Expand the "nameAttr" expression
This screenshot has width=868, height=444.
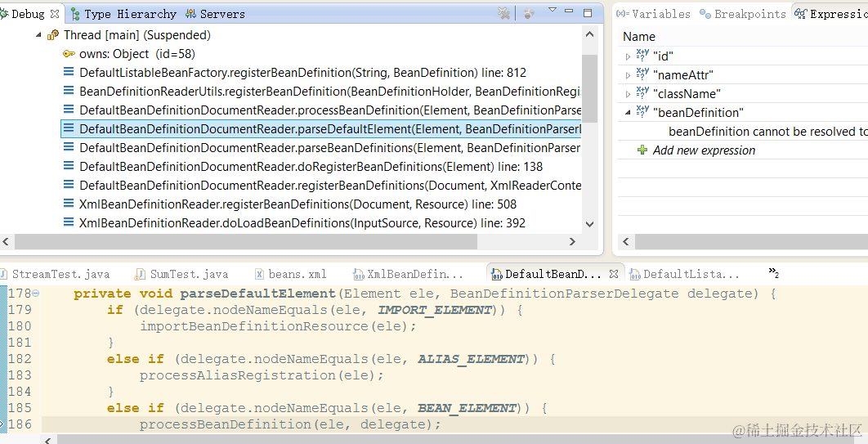click(x=628, y=75)
